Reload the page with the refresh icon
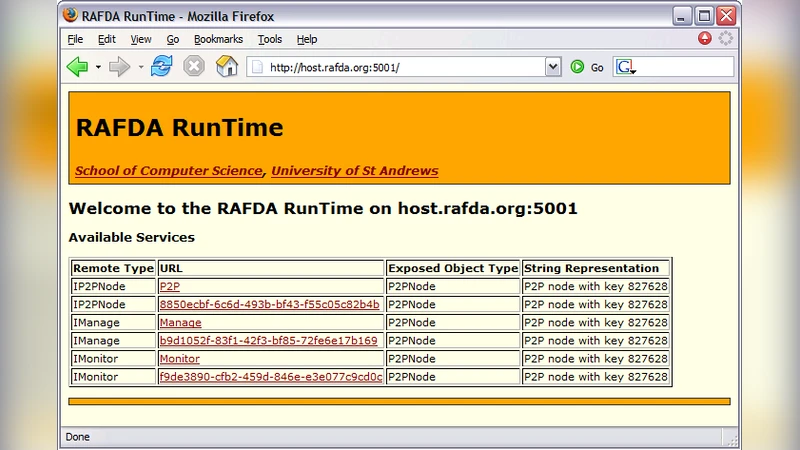This screenshot has width=800, height=450. 162,67
